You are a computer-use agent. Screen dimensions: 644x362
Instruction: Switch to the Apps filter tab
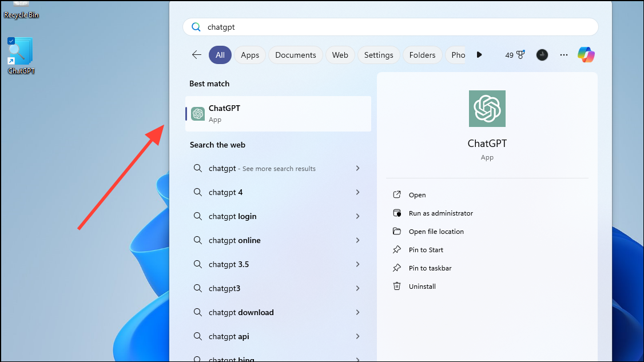(x=250, y=55)
